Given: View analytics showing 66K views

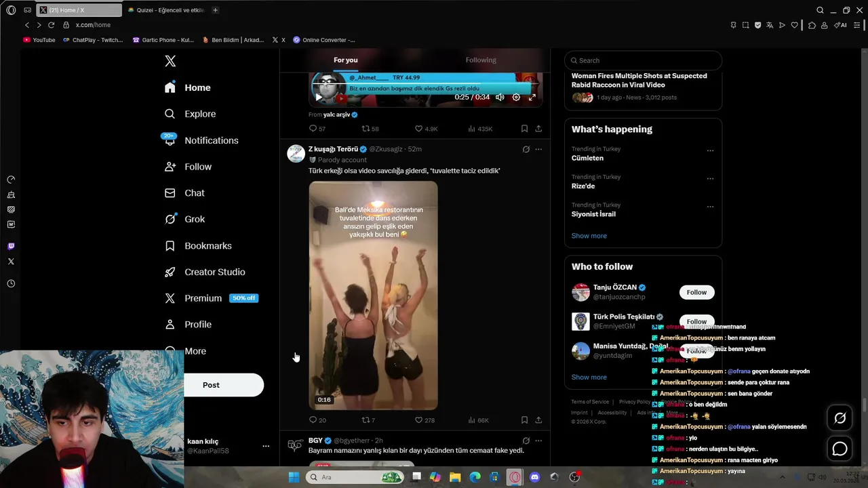Looking at the screenshot, I should 479,420.
